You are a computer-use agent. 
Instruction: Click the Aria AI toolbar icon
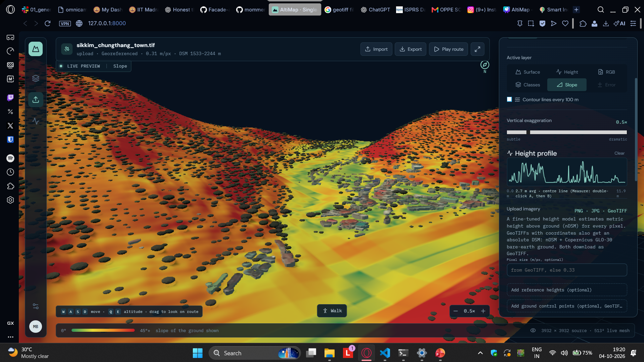coord(619,23)
